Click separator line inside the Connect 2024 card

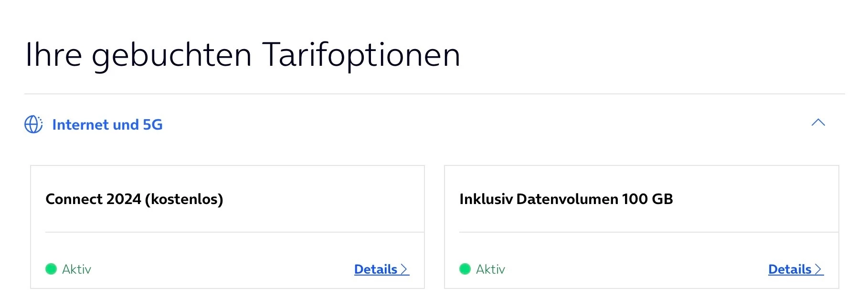(x=234, y=232)
